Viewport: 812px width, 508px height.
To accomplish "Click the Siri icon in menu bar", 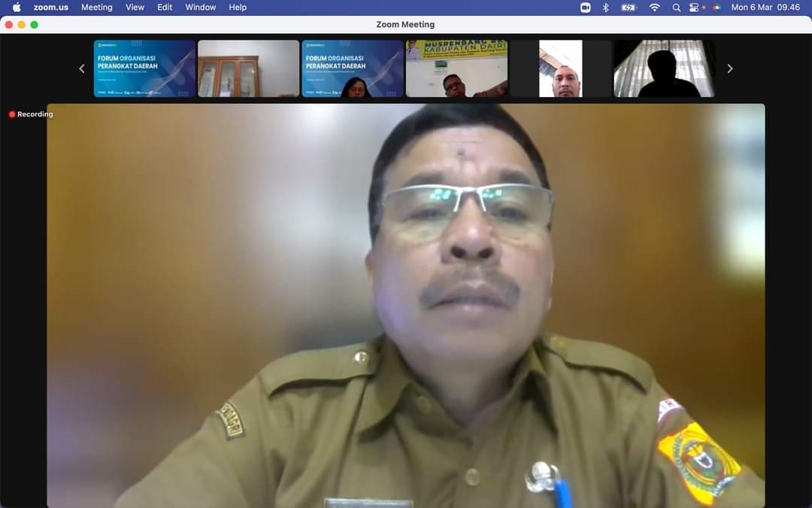I will [717, 8].
